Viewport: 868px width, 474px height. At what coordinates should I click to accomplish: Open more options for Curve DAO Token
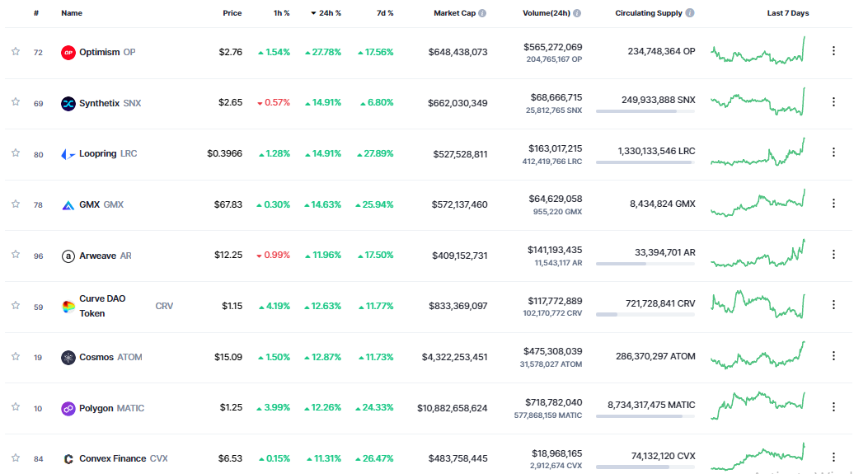[x=833, y=305]
